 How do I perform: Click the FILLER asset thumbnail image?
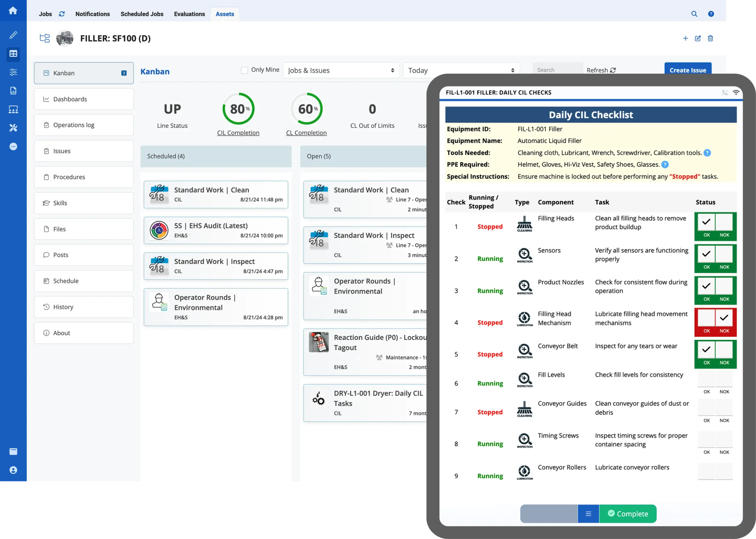click(x=65, y=38)
